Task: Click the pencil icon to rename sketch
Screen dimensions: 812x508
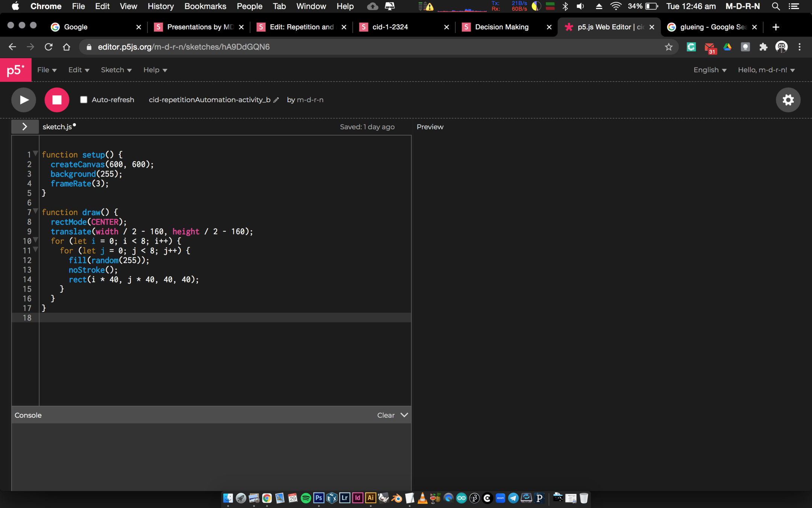Action: [x=276, y=100]
